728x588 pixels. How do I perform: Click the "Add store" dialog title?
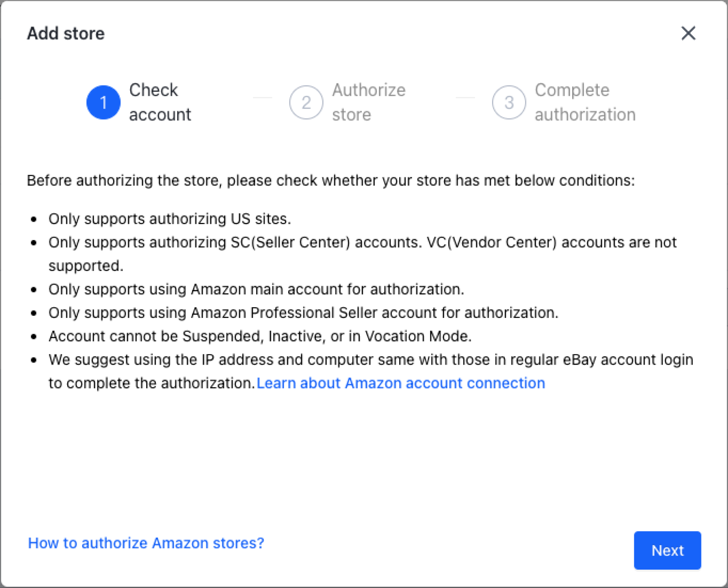(66, 33)
